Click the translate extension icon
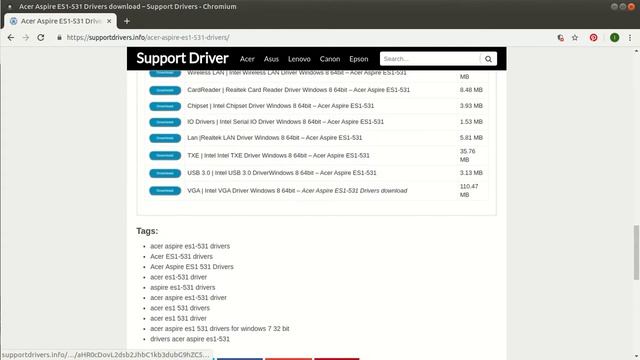The image size is (640, 360). click(560, 38)
